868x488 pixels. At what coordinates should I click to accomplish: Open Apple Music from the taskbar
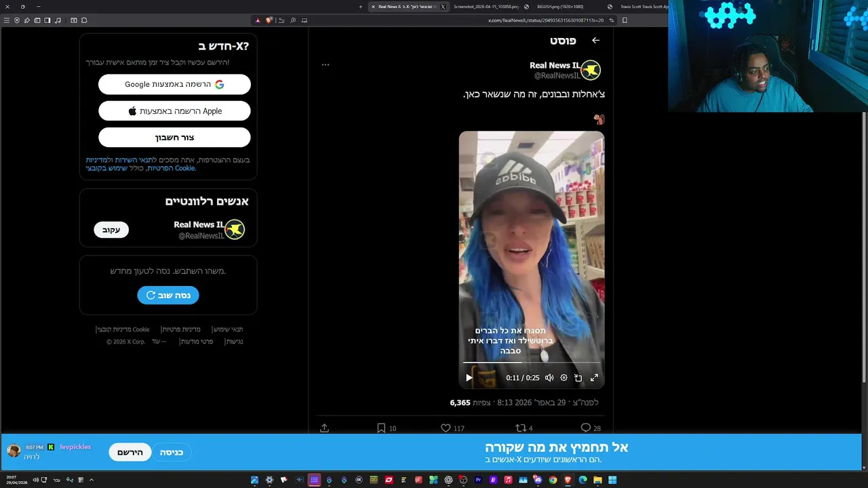508,480
